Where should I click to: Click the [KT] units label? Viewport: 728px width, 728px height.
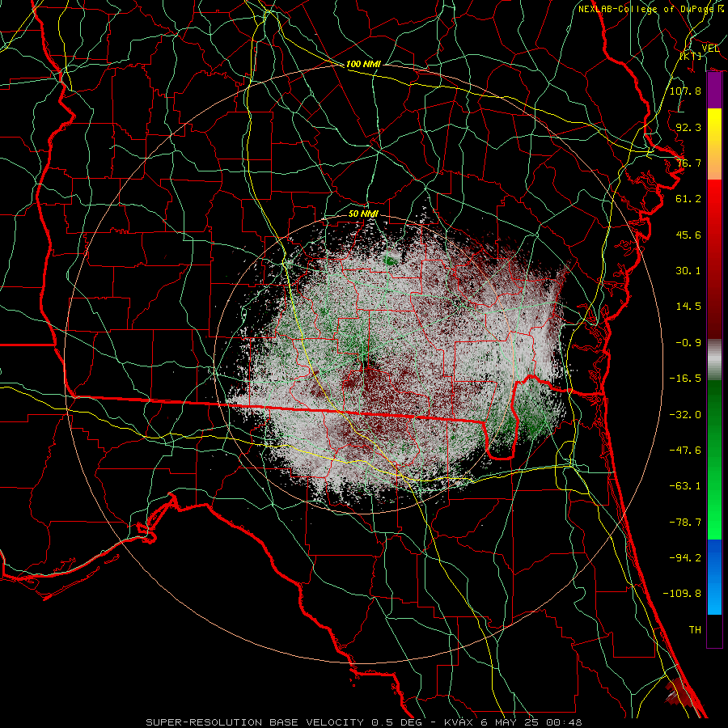coord(691,56)
